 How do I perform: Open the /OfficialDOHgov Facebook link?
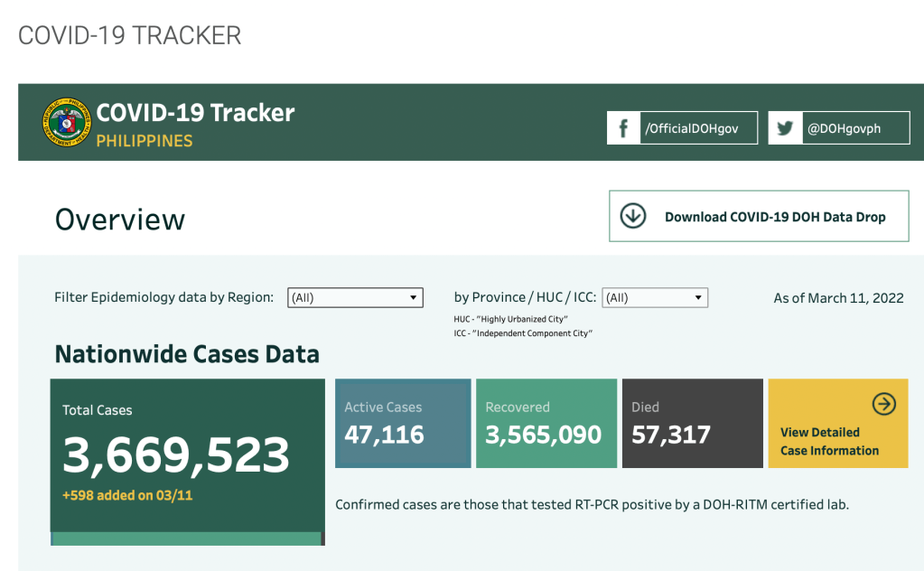click(692, 128)
